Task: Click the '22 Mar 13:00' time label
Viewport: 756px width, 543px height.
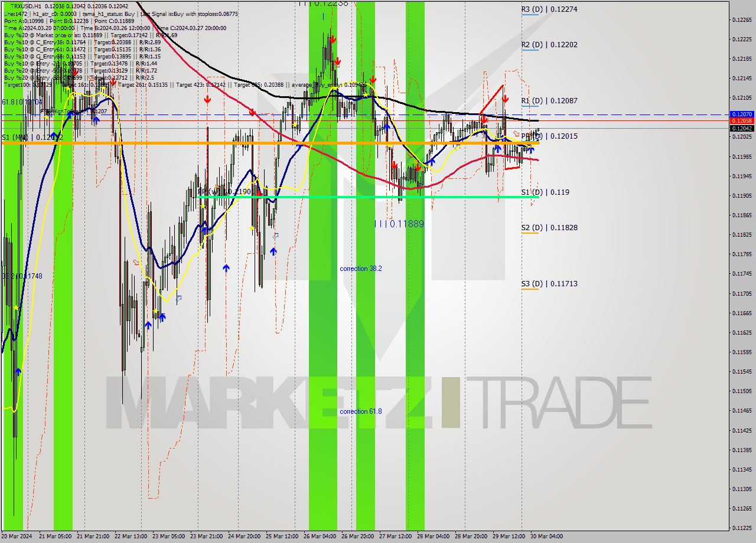Action: (131, 537)
